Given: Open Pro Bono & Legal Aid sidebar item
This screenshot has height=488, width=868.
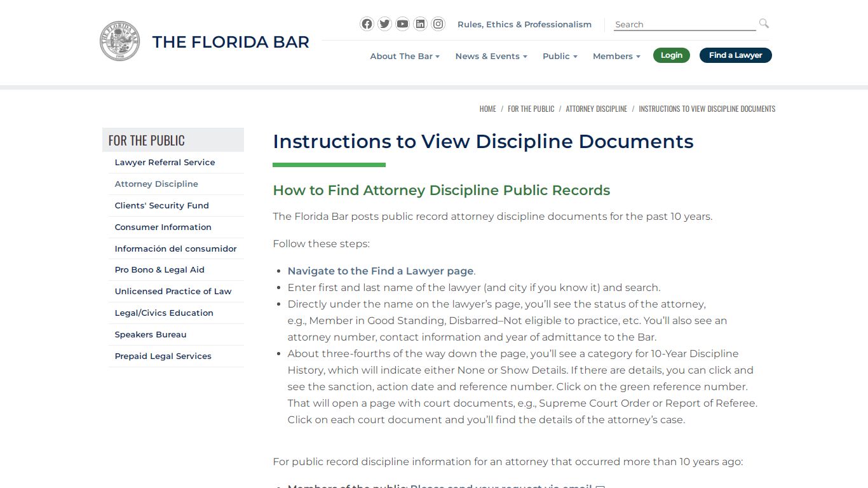Looking at the screenshot, I should tap(176, 269).
